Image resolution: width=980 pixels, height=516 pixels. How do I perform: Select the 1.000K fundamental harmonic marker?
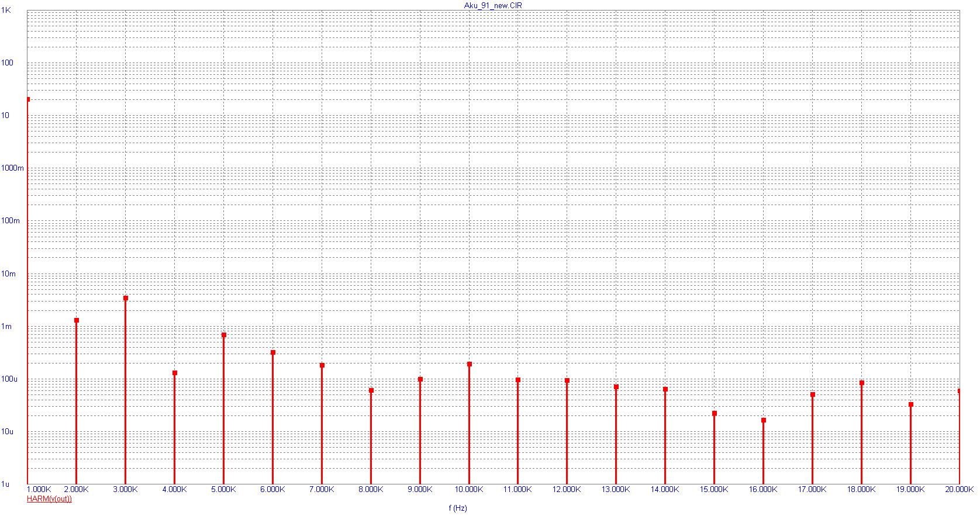28,99
